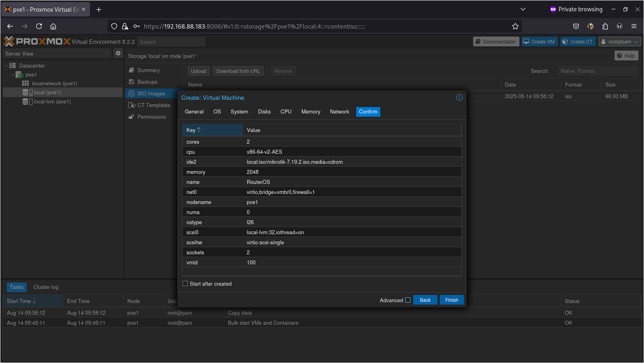Open a new browser tab
This screenshot has width=644, height=363.
[x=99, y=9]
